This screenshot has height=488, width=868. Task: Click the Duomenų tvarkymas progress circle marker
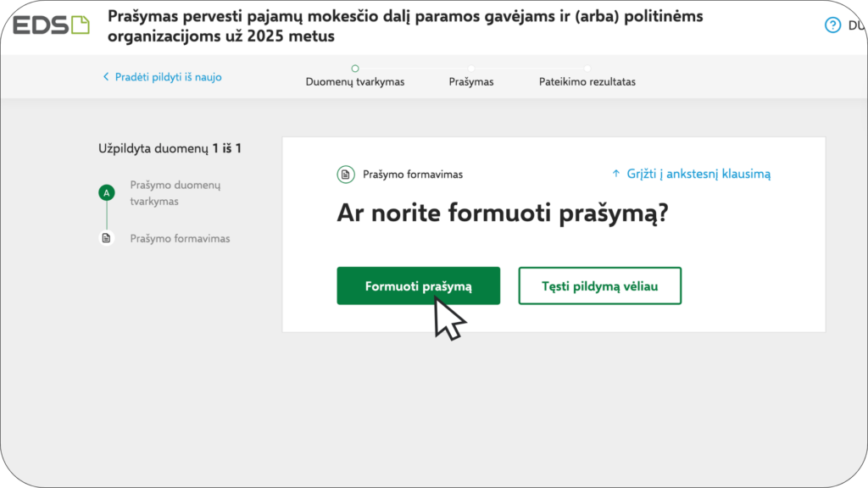tap(355, 69)
